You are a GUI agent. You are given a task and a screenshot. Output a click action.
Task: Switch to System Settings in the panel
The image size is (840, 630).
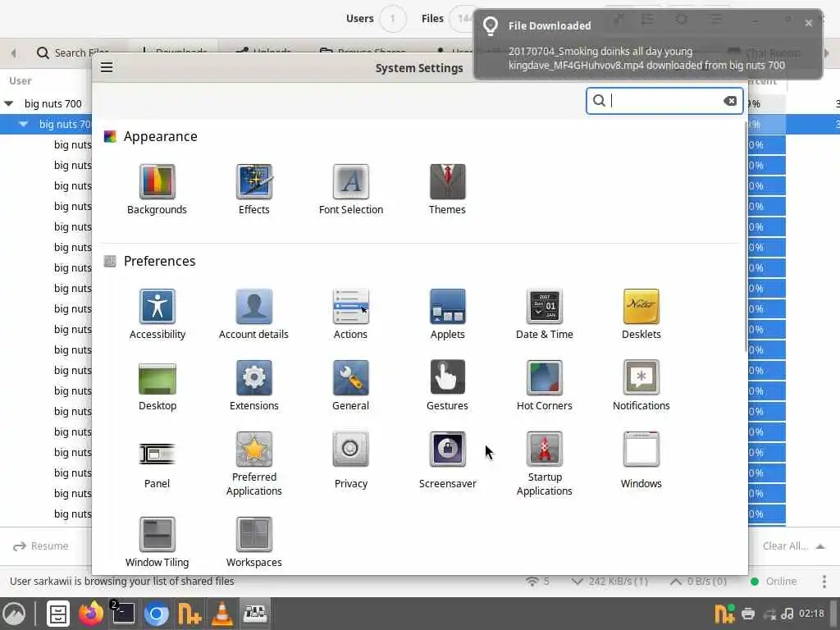click(x=256, y=614)
